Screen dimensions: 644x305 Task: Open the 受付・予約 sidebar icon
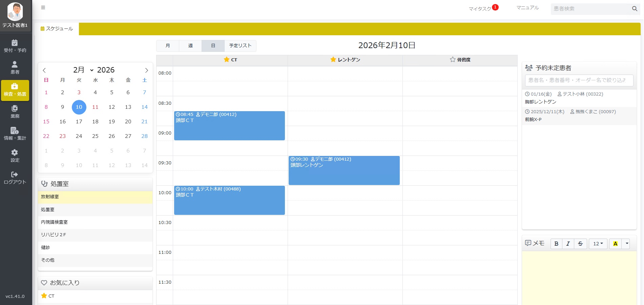15,43
